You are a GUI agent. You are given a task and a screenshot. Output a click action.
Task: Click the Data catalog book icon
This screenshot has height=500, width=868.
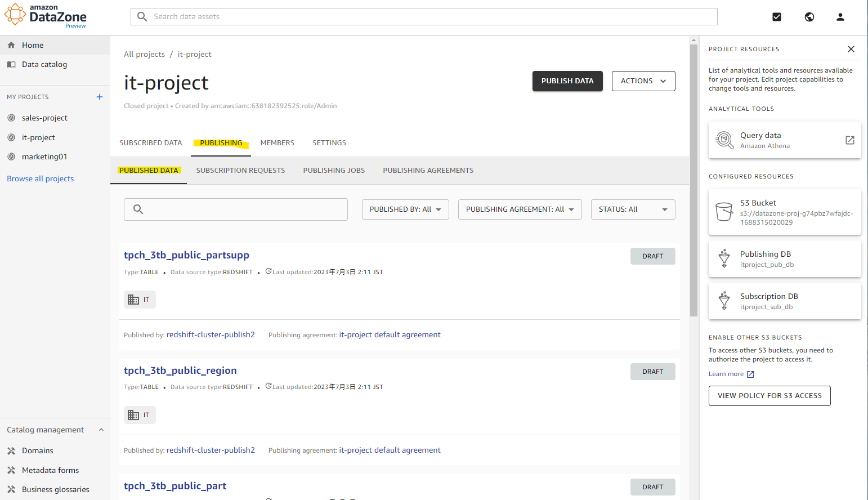point(11,64)
